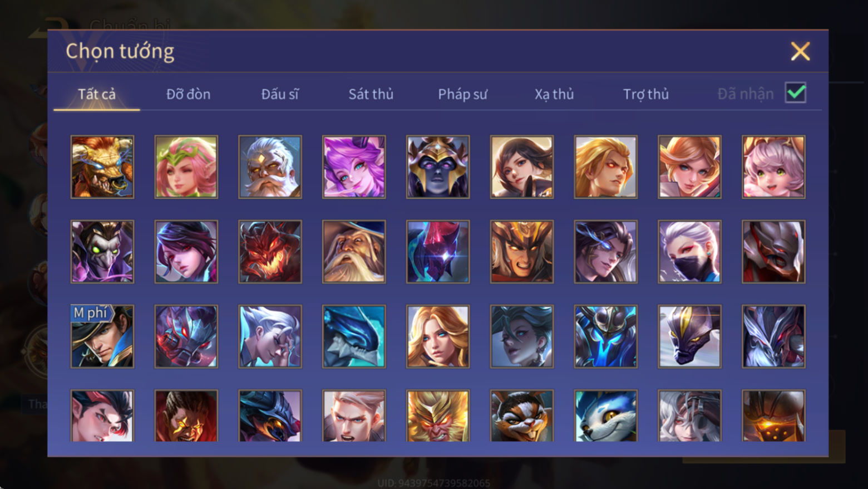
Task: Switch to the 'Đỡ đòn' tab
Action: [x=188, y=94]
